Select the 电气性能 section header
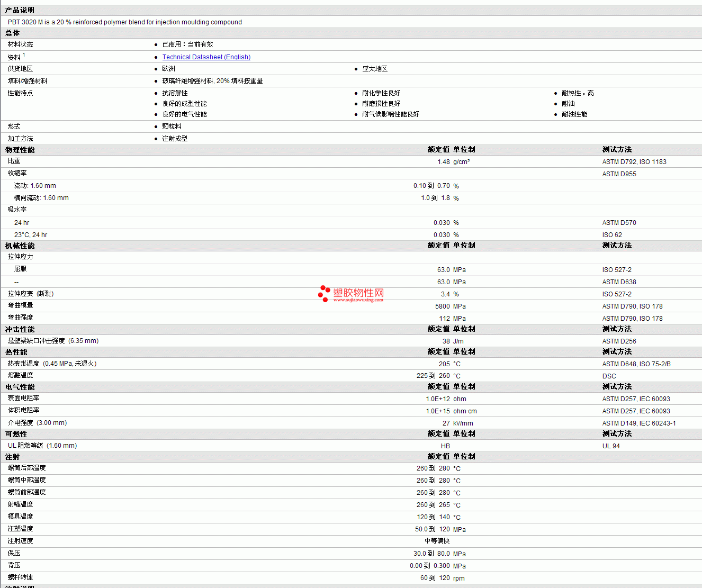Image resolution: width=702 pixels, height=588 pixels. 20,387
